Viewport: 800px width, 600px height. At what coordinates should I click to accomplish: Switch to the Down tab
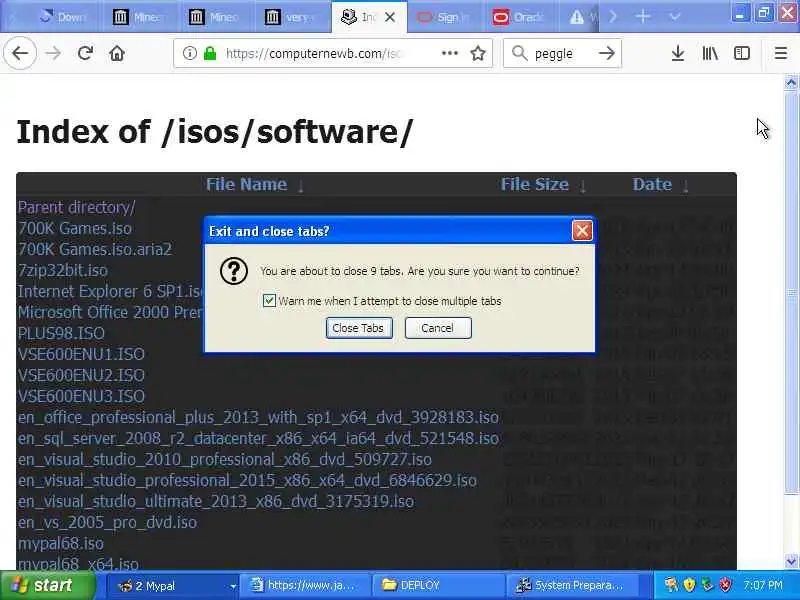pos(64,17)
